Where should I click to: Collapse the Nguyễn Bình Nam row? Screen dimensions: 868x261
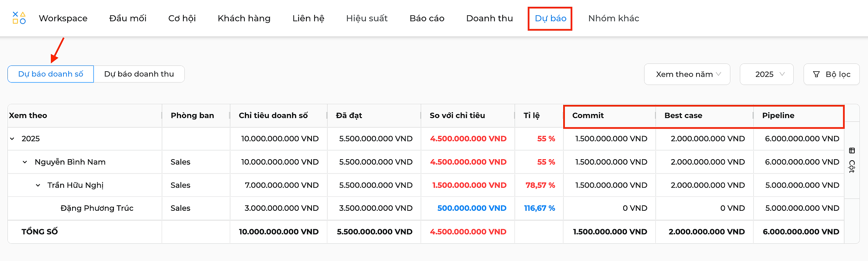(25, 162)
